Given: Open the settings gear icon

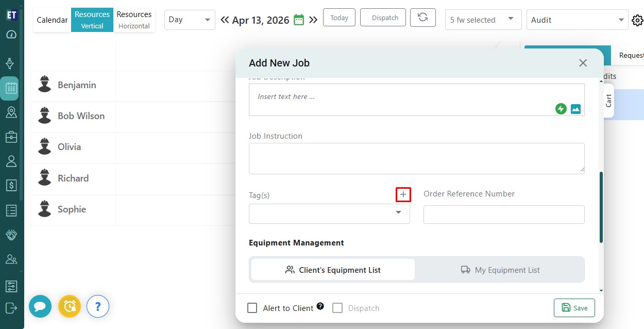Looking at the screenshot, I should pos(637,20).
